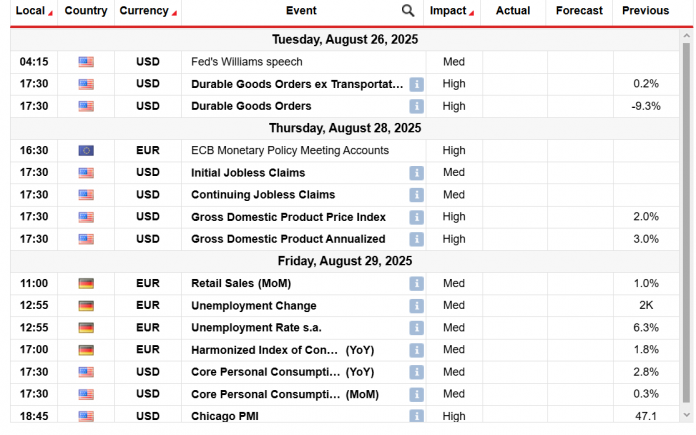This screenshot has width=696, height=435.
Task: Open info icon for Durable Goods Orders ex Transportation
Action: coord(416,84)
